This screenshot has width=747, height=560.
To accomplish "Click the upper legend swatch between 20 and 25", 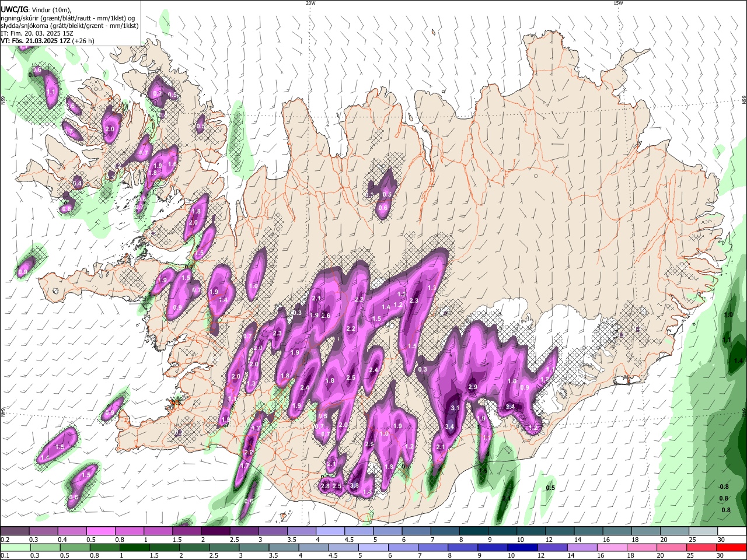I will (x=674, y=531).
